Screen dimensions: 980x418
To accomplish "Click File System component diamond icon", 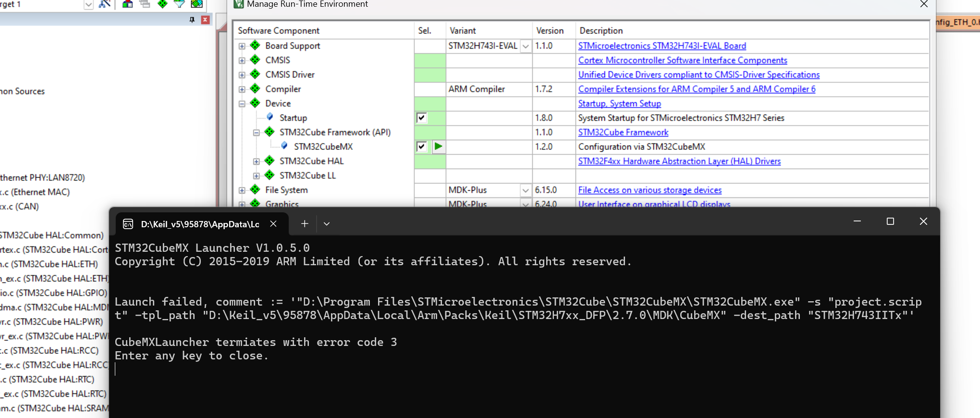I will pos(255,189).
